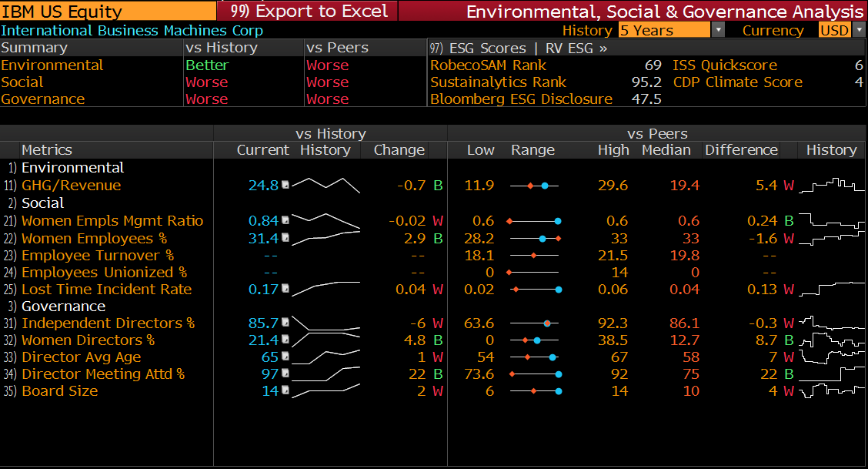Open GHG/Revenue note icon
Viewport: 868px width, 469px height.
285,184
